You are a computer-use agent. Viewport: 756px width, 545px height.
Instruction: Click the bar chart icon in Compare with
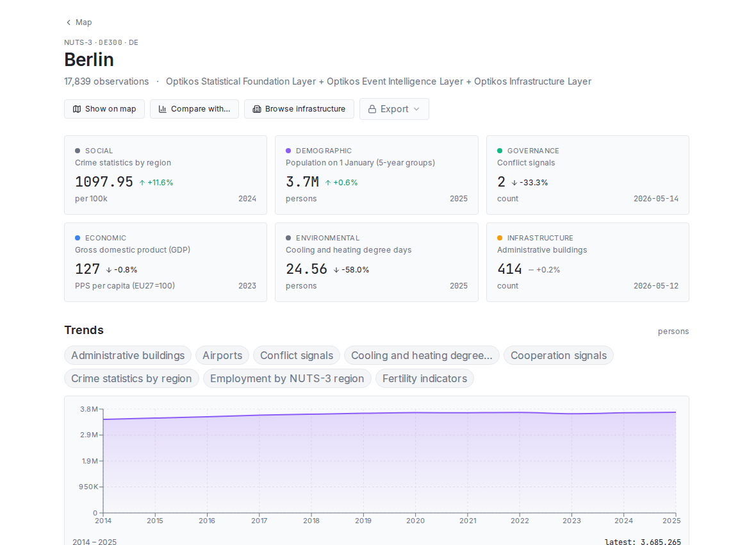point(163,109)
